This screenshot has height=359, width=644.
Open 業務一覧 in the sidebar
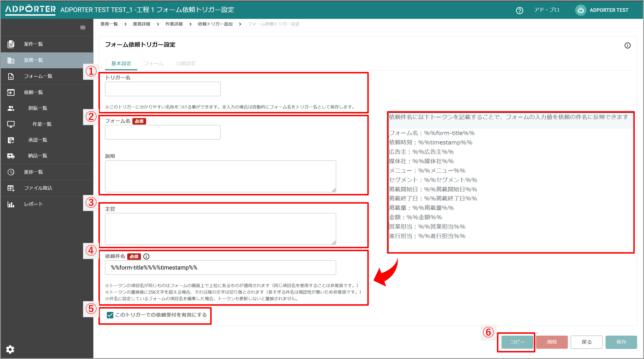(47, 60)
